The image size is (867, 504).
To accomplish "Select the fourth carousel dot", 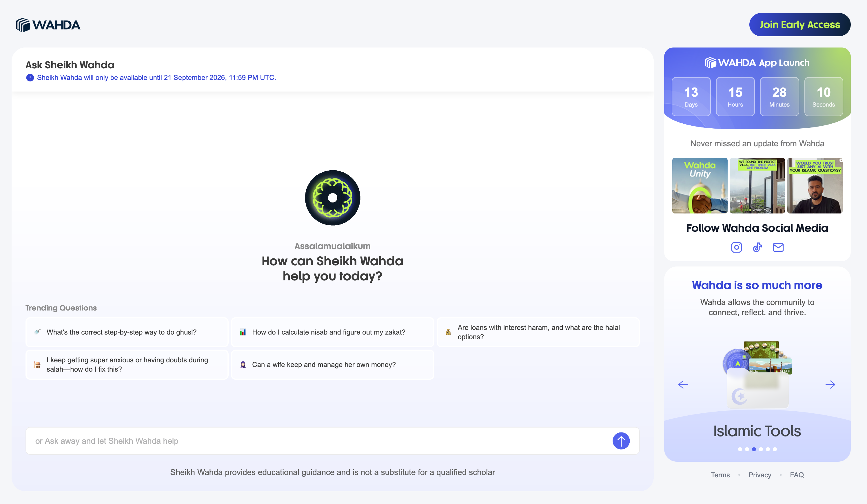I will (761, 449).
